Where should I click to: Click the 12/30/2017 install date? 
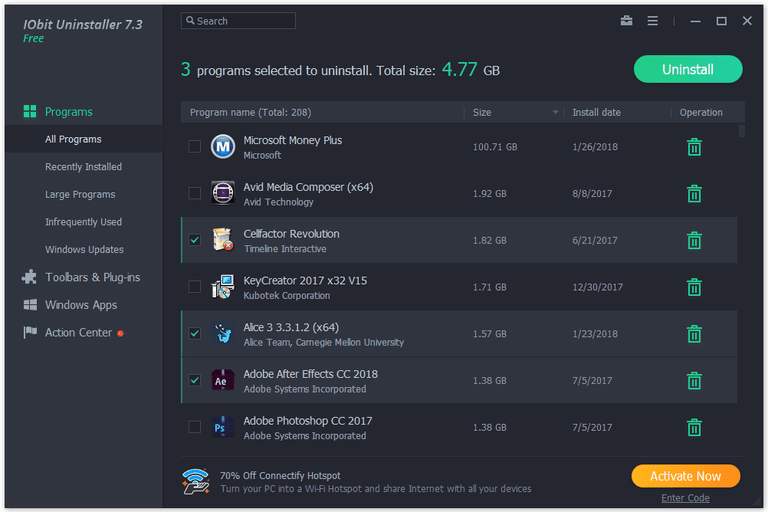click(x=597, y=287)
